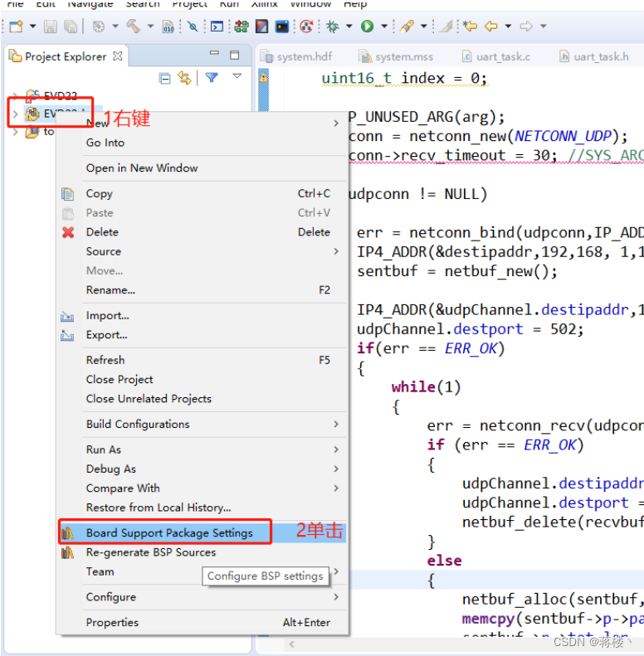Open the Debug As submenu
644x656 pixels.
click(202, 469)
